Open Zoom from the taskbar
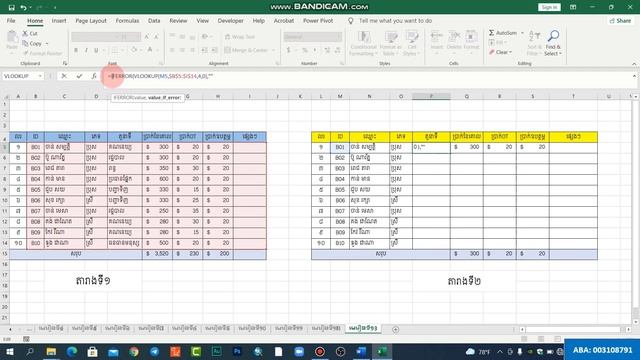The image size is (640, 360). tap(299, 351)
